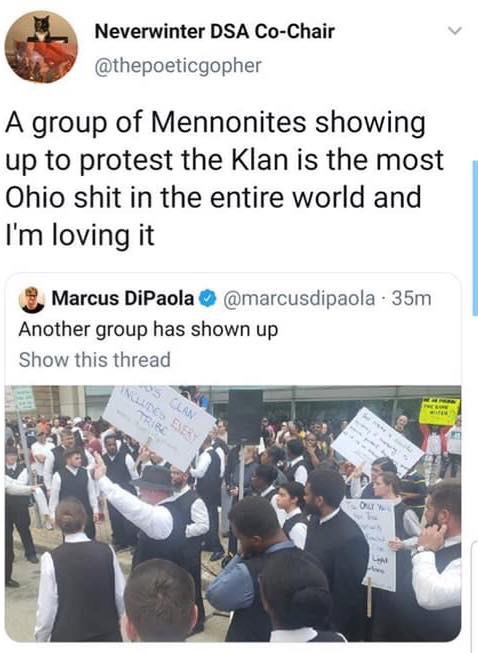This screenshot has height=653, width=478.
Task: Tap the "Only" sign held by woman
Action: point(369,544)
